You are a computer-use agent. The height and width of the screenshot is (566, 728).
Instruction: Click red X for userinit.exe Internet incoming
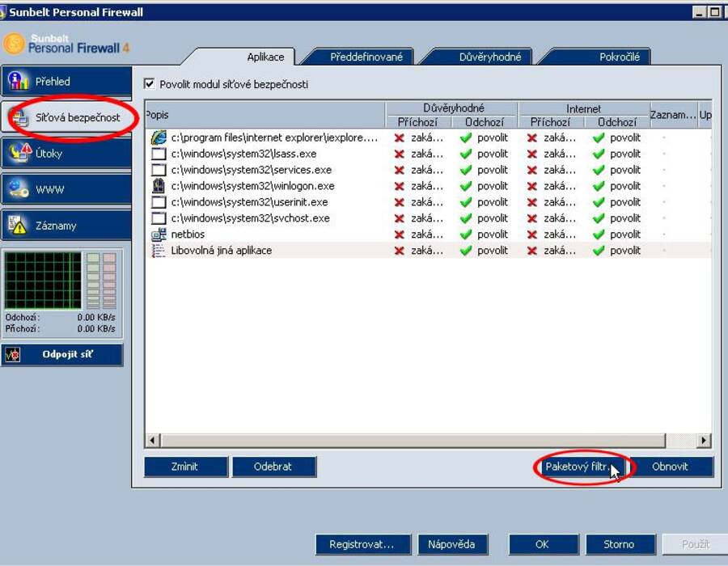(532, 202)
